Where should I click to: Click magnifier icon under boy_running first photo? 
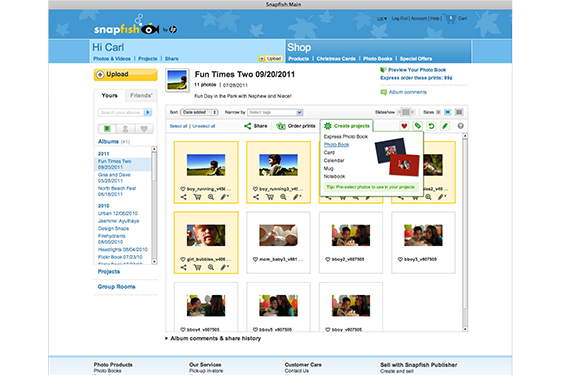click(x=211, y=197)
